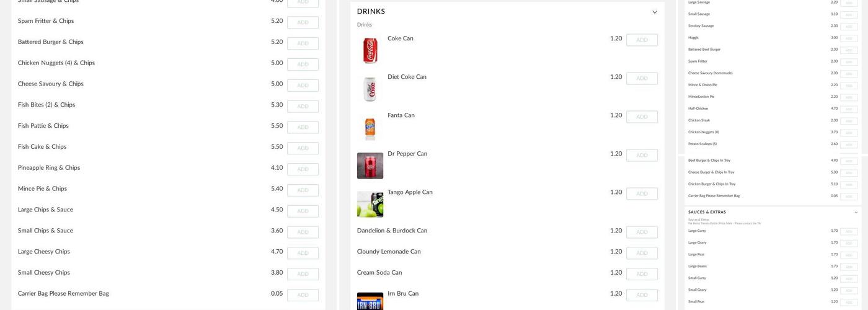868x310 pixels.
Task: Click the Dr Pepper Can thumbnail
Action: (370, 166)
